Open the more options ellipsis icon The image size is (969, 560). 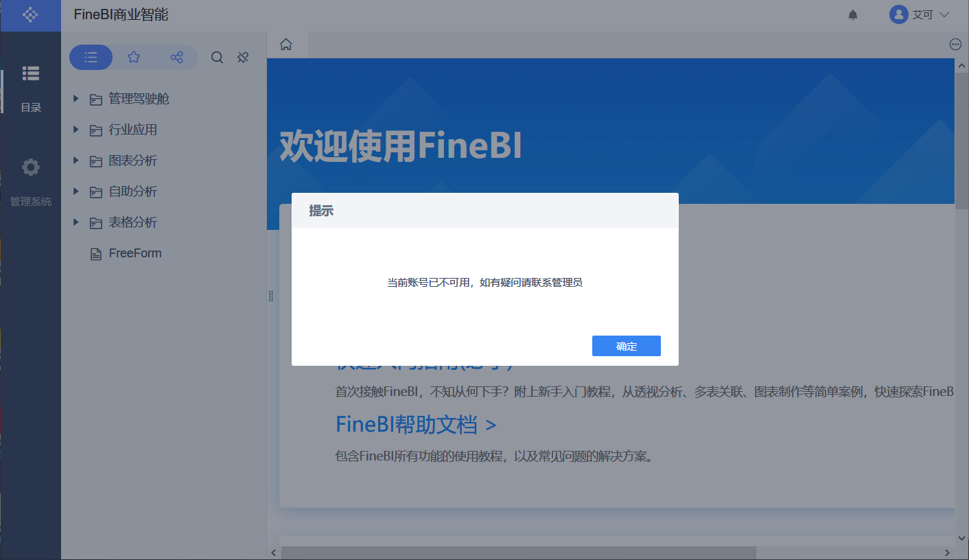coord(955,45)
